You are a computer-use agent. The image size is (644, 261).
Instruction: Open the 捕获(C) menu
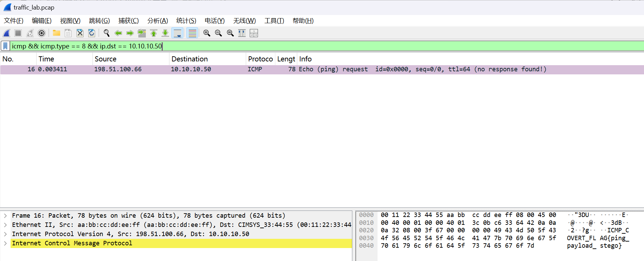coord(128,21)
